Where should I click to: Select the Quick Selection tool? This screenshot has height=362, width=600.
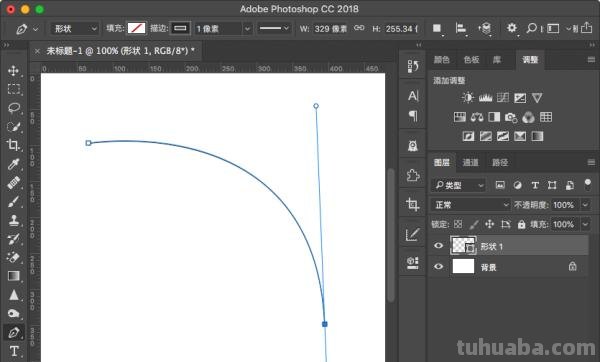click(x=13, y=126)
